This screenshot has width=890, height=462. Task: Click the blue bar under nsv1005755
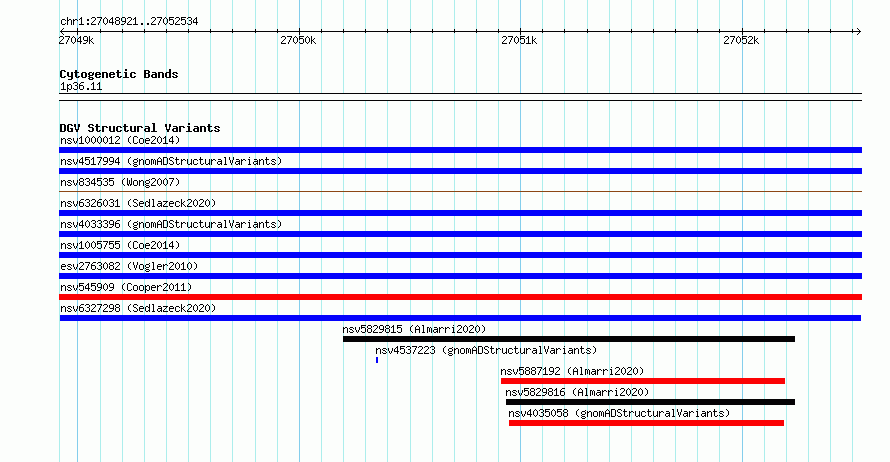[x=460, y=255]
